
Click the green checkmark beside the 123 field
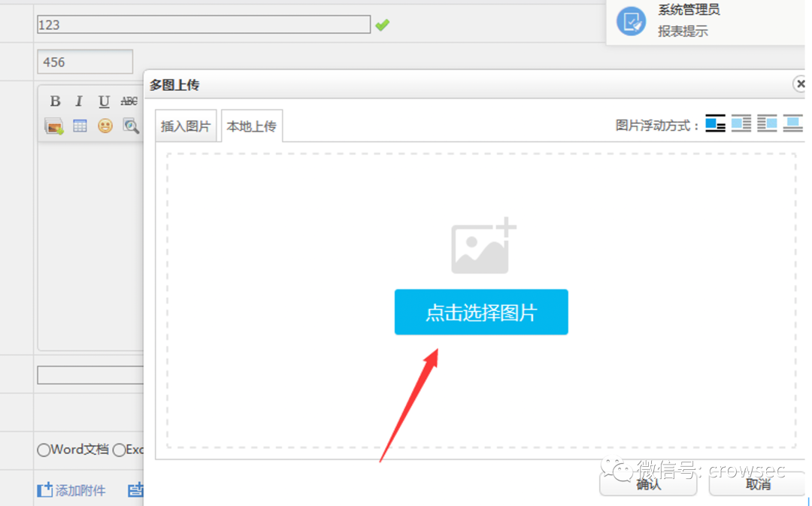pos(383,24)
